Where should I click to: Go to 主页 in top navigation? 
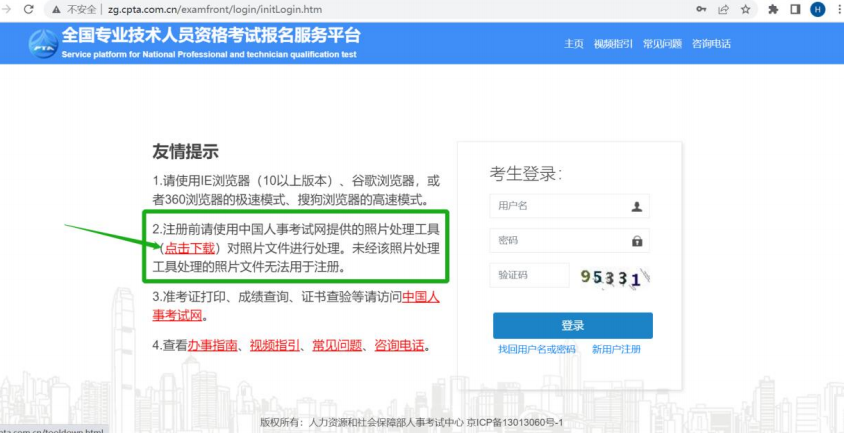pos(573,44)
